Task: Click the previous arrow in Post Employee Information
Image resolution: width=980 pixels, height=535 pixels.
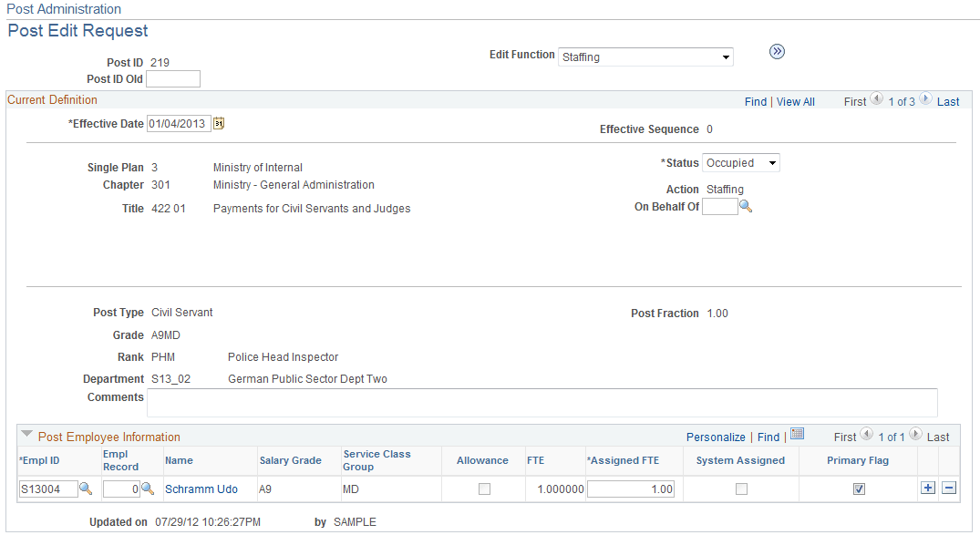Action: [x=866, y=435]
